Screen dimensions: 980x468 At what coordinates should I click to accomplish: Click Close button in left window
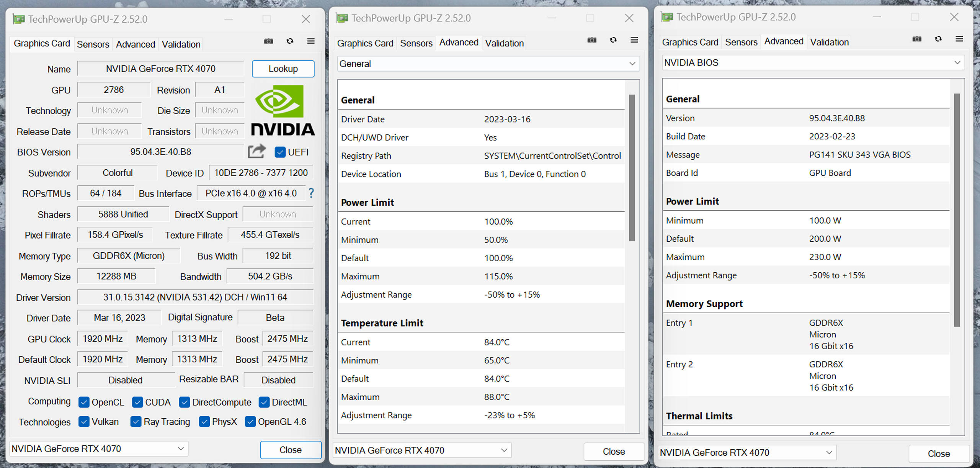tap(290, 450)
